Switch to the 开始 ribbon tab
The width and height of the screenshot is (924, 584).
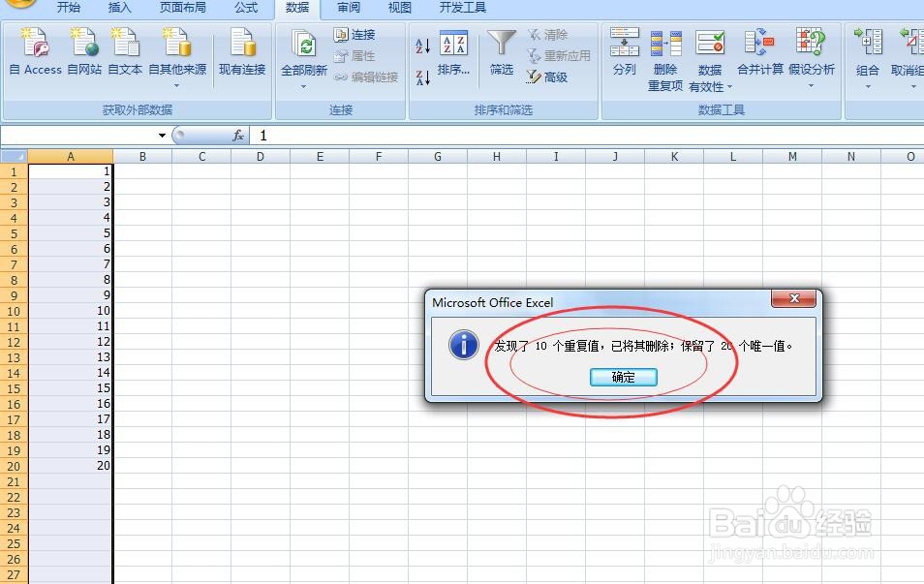click(x=68, y=8)
